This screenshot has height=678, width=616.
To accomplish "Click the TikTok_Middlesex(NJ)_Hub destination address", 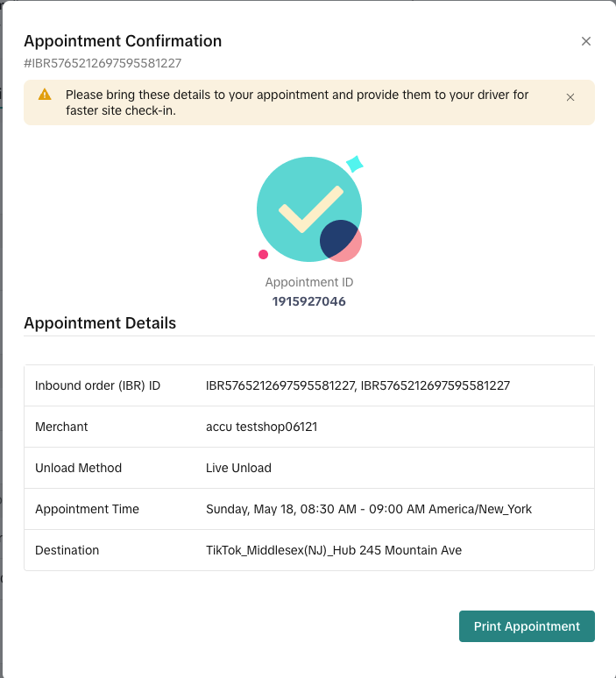I will (333, 550).
